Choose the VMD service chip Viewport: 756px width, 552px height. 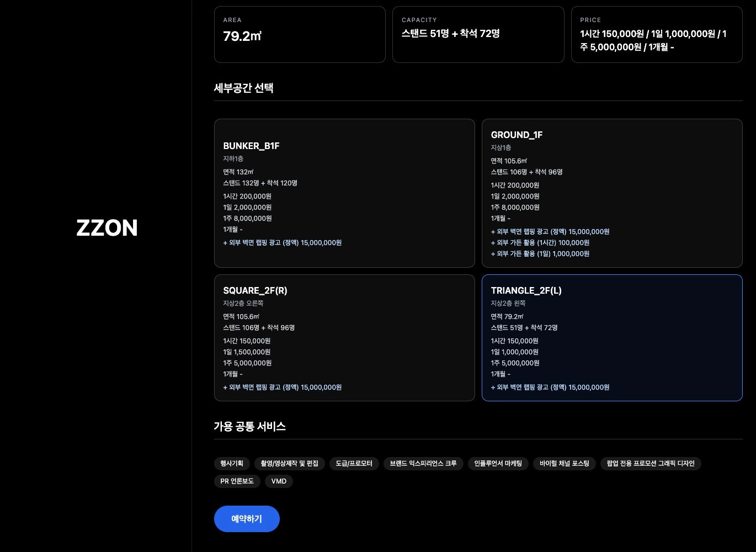(279, 481)
